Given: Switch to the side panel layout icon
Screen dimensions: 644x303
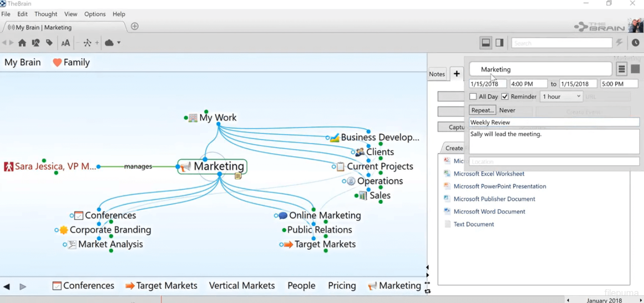Looking at the screenshot, I should click(500, 43).
